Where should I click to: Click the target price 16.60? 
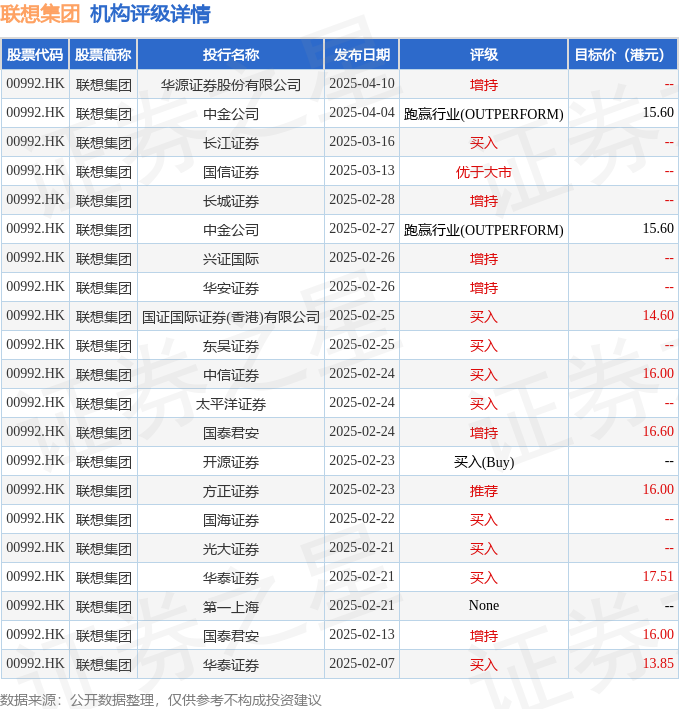[658, 431]
